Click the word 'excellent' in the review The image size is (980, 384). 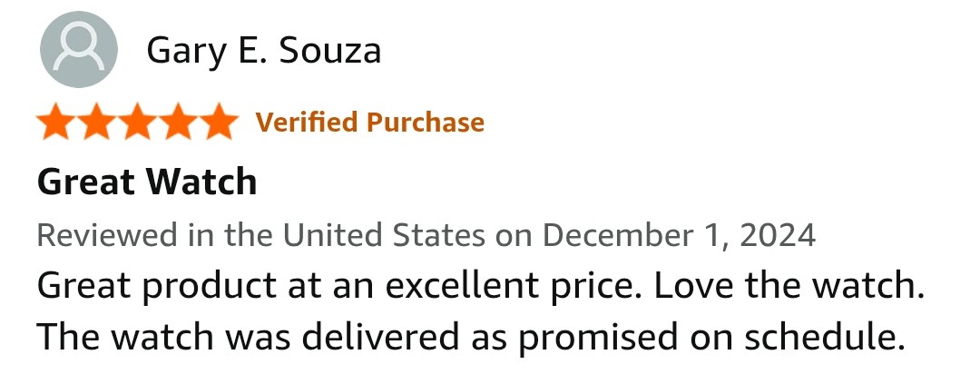461,285
